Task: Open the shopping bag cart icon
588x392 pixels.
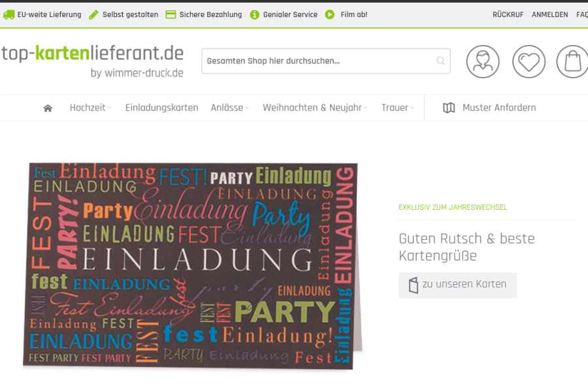Action: point(572,61)
